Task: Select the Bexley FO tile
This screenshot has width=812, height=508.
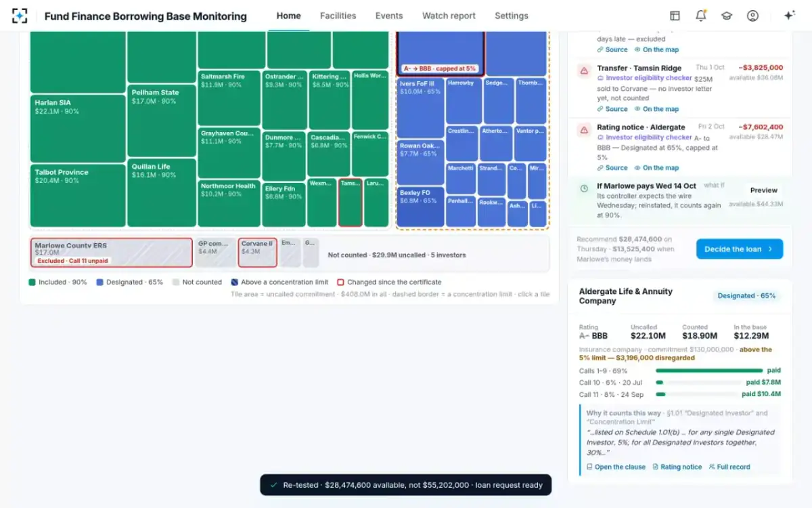Action: [x=420, y=207]
